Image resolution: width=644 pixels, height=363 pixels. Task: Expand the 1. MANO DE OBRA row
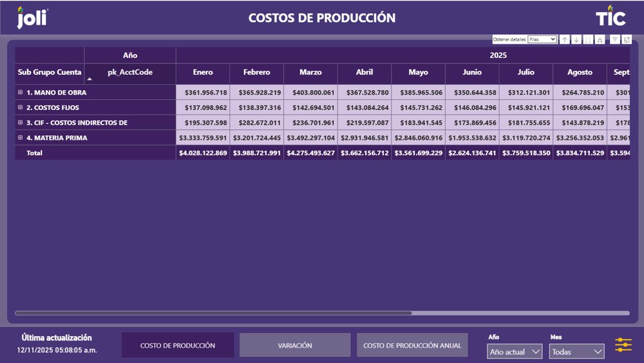[x=20, y=92]
